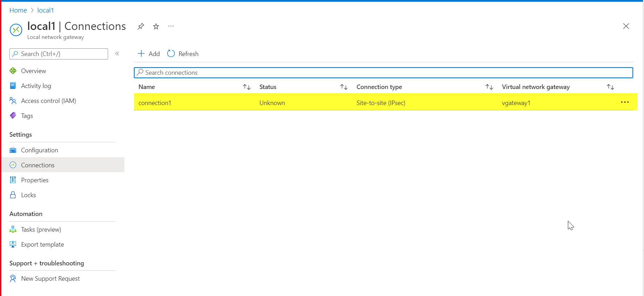The image size is (644, 296).
Task: Click the Unknown status cell
Action: point(272,103)
